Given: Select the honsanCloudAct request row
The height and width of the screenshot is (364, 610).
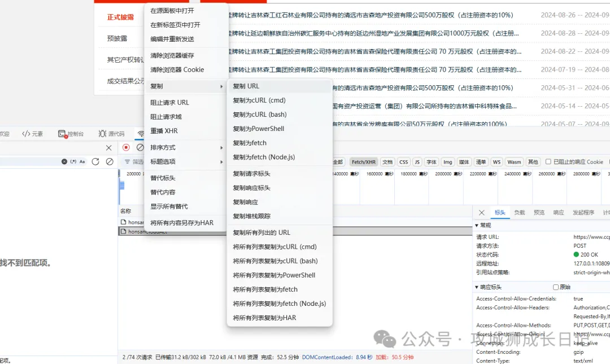Looking at the screenshot, I should (x=136, y=231).
